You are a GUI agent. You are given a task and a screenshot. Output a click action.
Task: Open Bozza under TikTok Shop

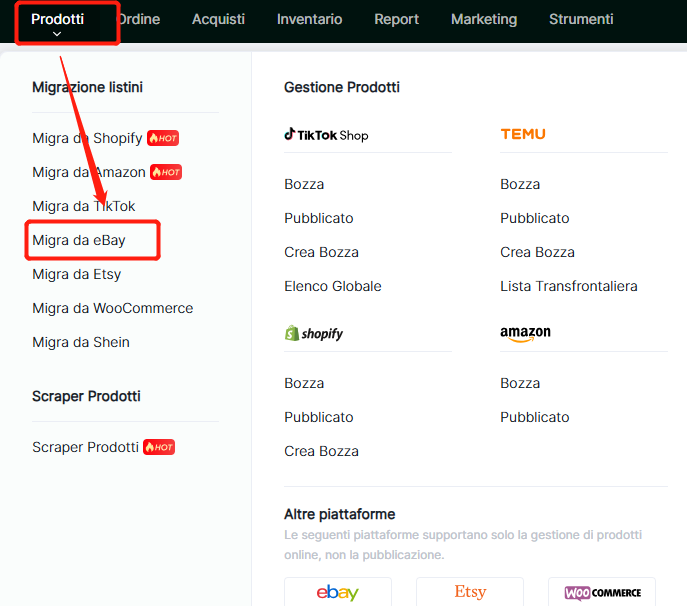pyautogui.click(x=304, y=184)
